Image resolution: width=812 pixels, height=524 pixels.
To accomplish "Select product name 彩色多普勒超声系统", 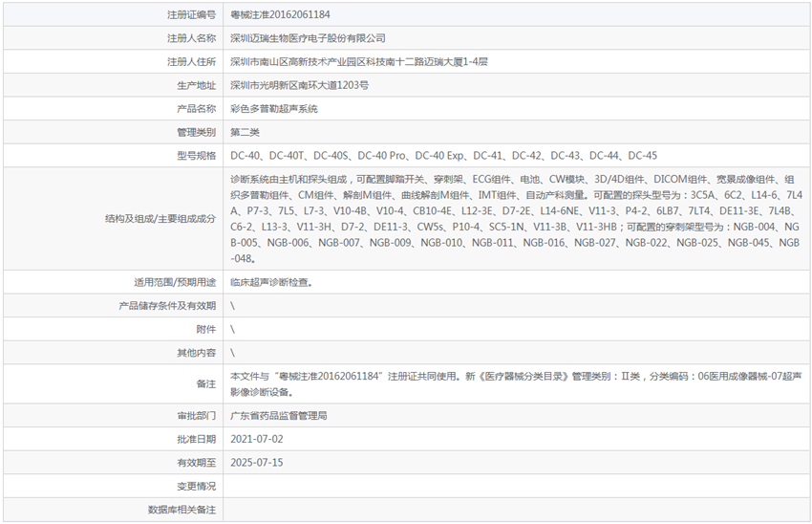I will (274, 109).
